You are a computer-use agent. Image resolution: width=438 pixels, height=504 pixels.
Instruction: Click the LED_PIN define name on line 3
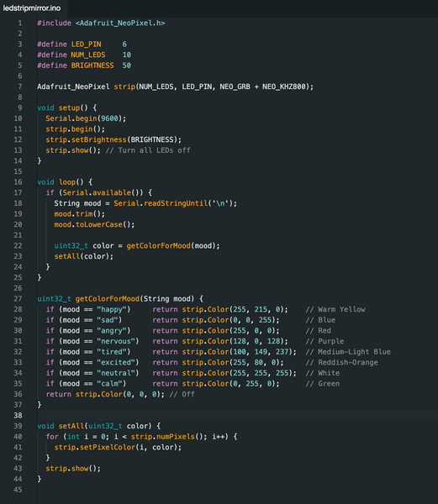87,45
